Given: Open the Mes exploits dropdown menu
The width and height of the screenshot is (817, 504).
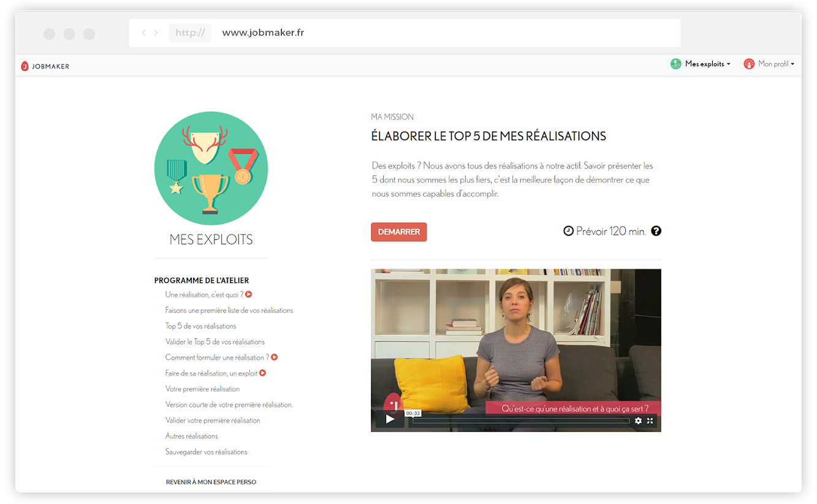Looking at the screenshot, I should [x=700, y=64].
